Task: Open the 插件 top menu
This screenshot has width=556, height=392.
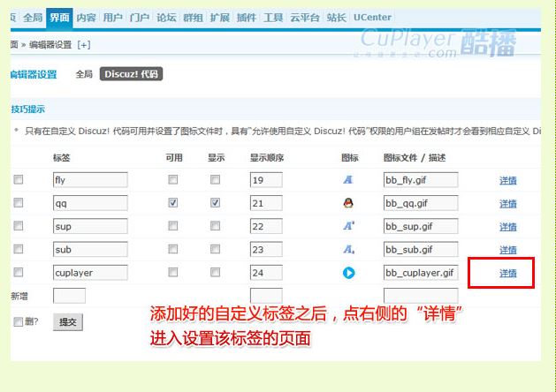Action: coord(247,18)
